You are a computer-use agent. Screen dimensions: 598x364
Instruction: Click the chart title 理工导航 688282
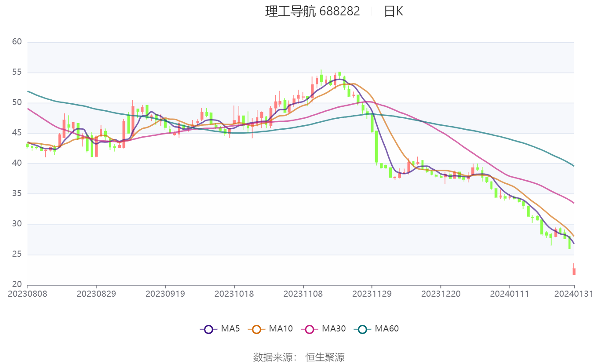tap(313, 11)
